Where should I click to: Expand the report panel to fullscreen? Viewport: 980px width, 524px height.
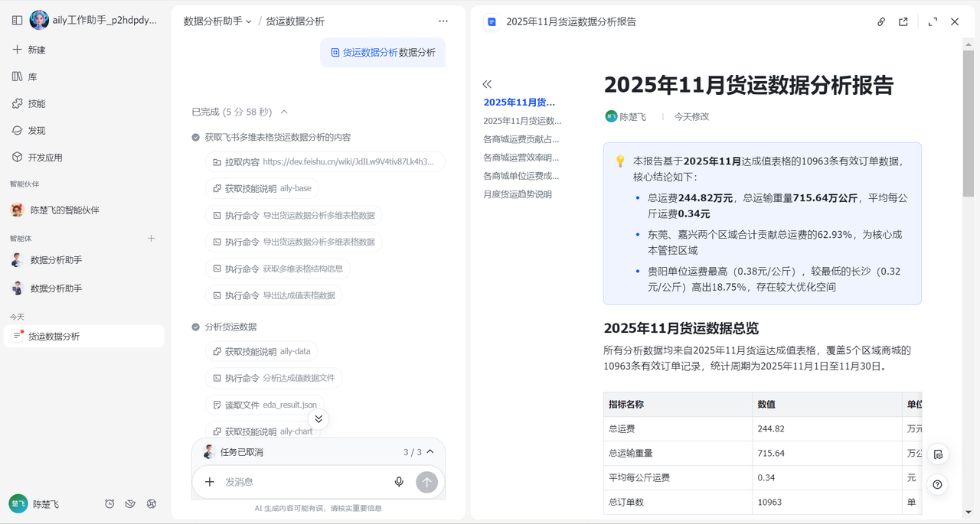pos(933,22)
